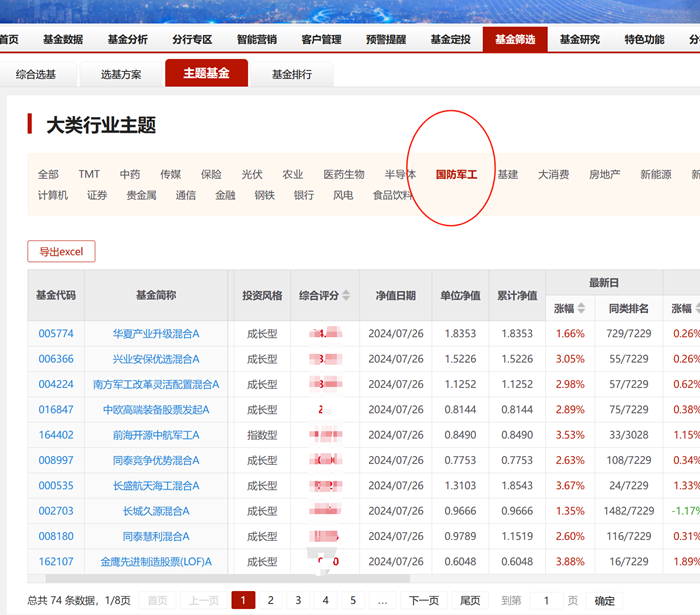Open 基金数据 menu

(63, 39)
